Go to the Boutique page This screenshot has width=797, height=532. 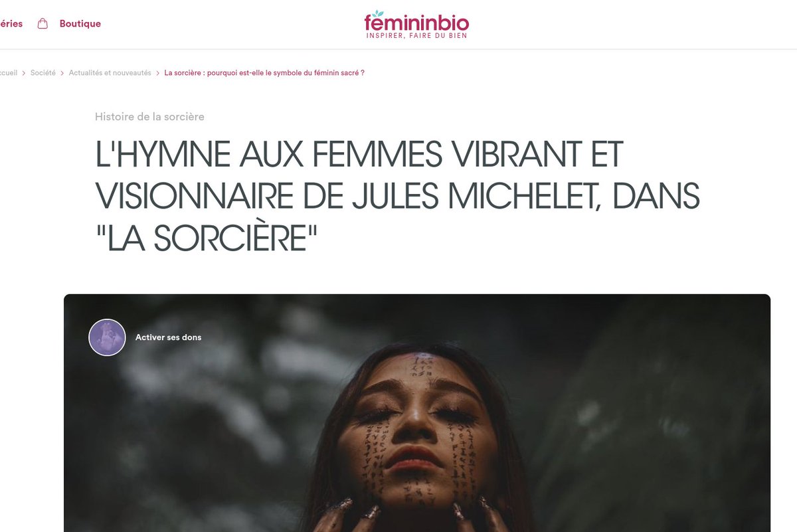pos(80,24)
